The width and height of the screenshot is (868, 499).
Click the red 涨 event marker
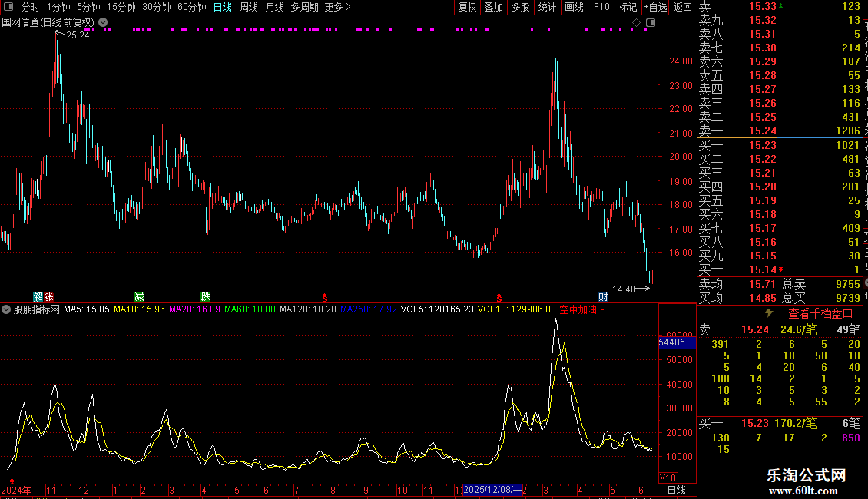[48, 297]
